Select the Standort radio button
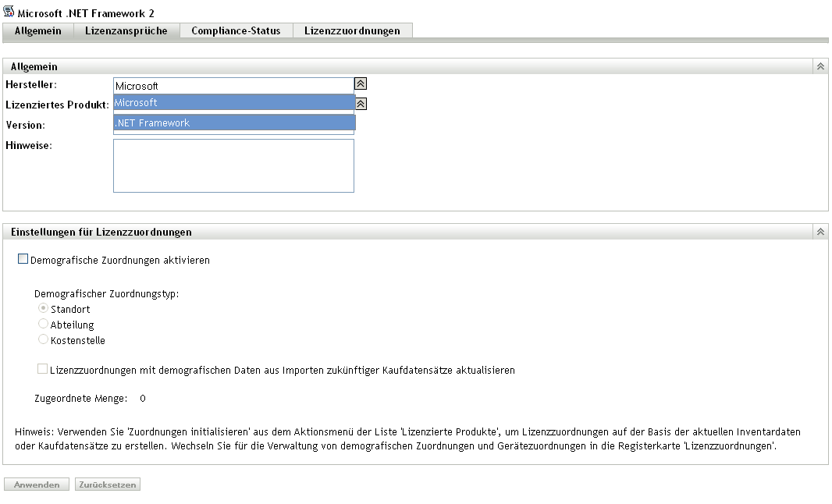 [43, 307]
